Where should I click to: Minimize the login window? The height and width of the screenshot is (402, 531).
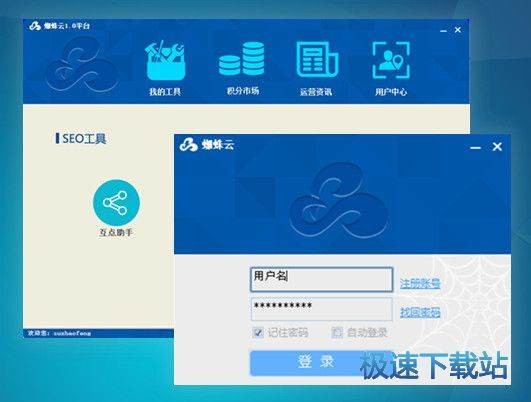coord(475,147)
